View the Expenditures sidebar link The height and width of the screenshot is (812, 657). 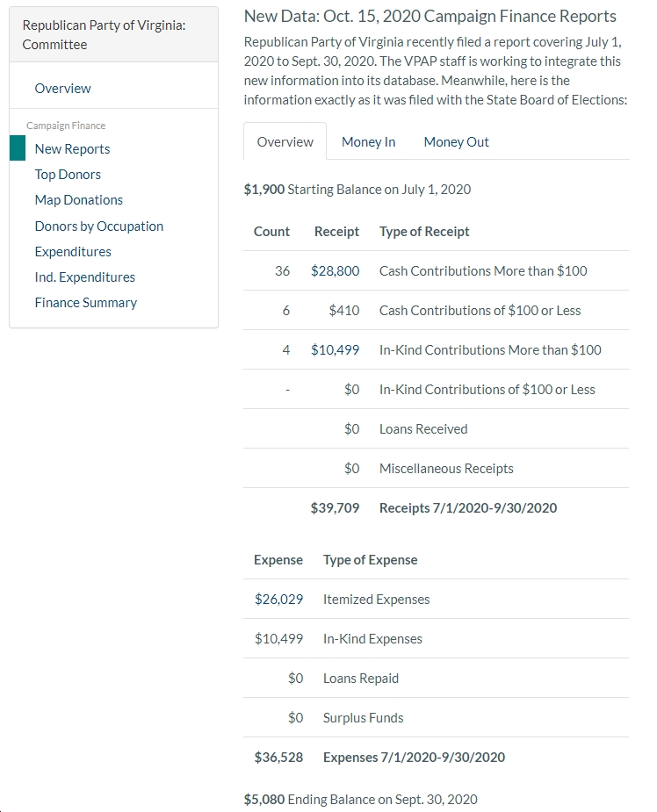(73, 252)
